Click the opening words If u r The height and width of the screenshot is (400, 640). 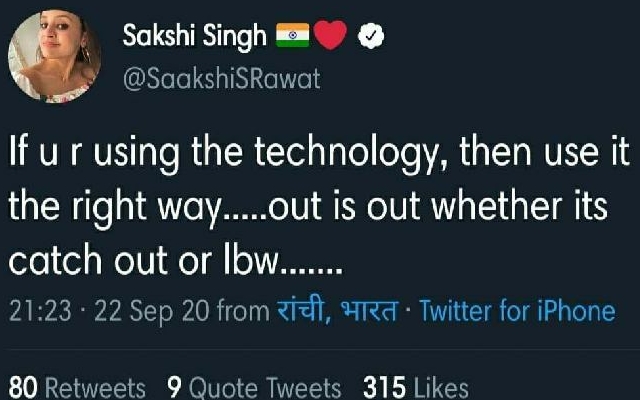[43, 152]
